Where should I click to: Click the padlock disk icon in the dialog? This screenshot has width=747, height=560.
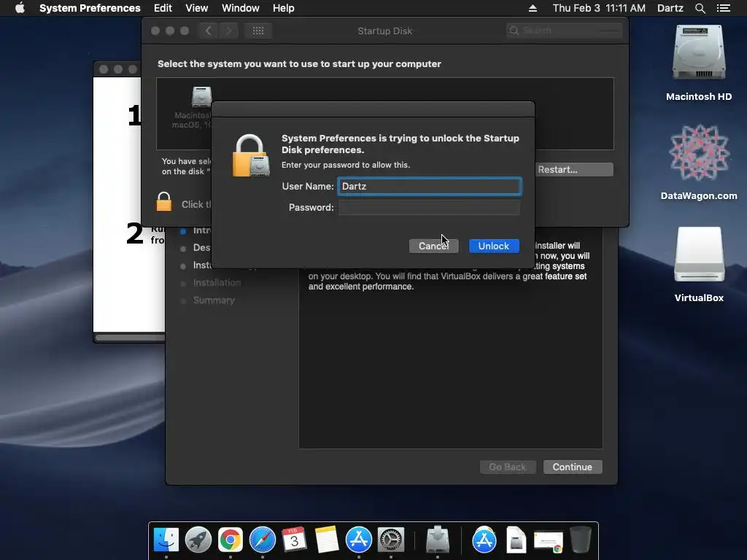tap(250, 156)
